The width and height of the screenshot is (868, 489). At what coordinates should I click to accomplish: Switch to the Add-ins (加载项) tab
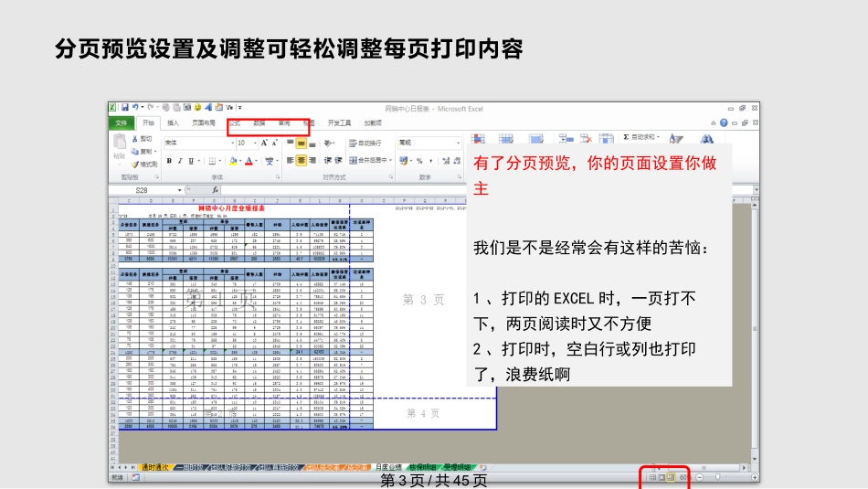[373, 123]
